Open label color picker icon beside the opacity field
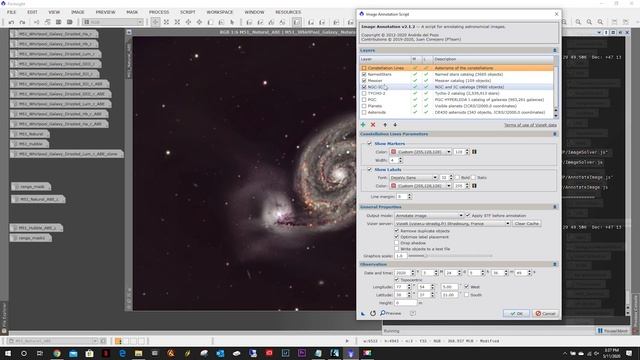The image size is (640, 360). [474, 186]
